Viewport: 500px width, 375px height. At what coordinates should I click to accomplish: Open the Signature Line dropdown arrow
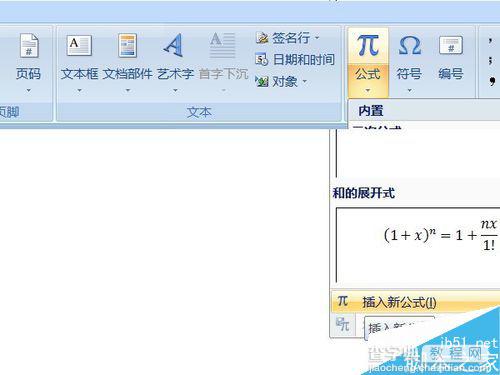(317, 38)
